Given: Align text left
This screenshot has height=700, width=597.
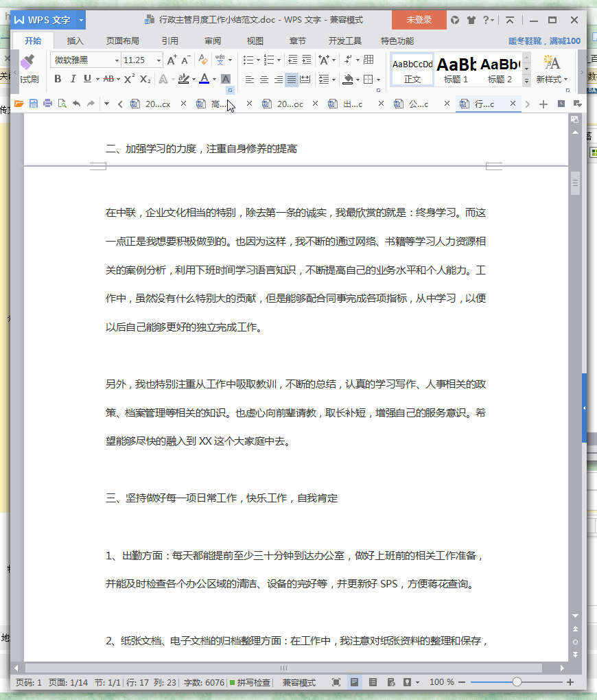Looking at the screenshot, I should click(250, 80).
